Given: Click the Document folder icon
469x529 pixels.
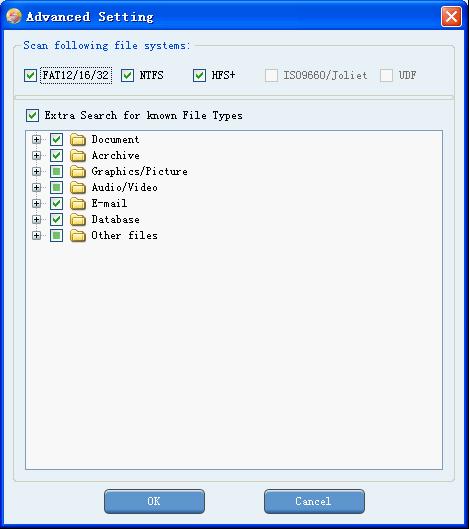Looking at the screenshot, I should click(x=78, y=139).
